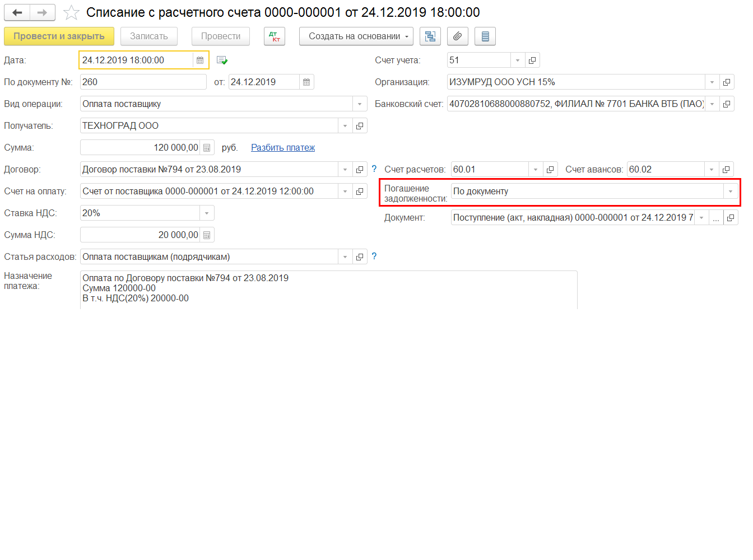The height and width of the screenshot is (560, 753).
Task: Open calculator for Сумма НДС field
Action: [207, 235]
